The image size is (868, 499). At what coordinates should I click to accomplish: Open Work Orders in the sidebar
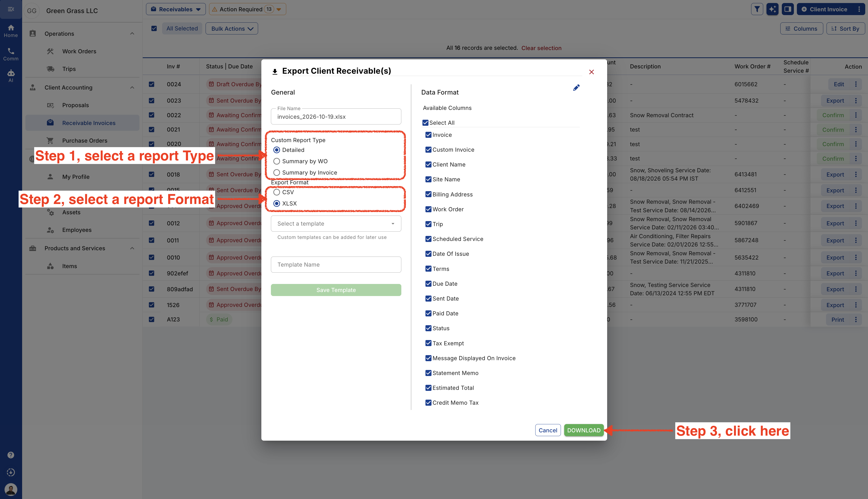(x=79, y=51)
